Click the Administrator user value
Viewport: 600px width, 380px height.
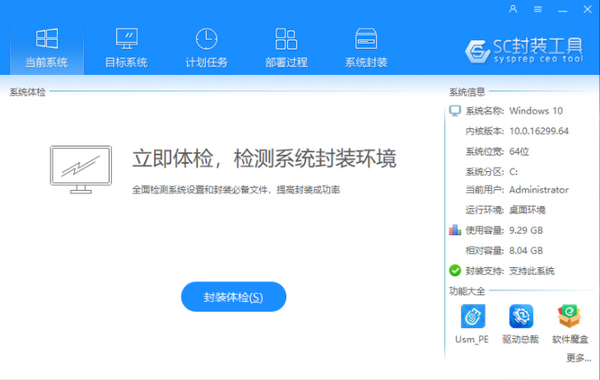[x=539, y=190]
